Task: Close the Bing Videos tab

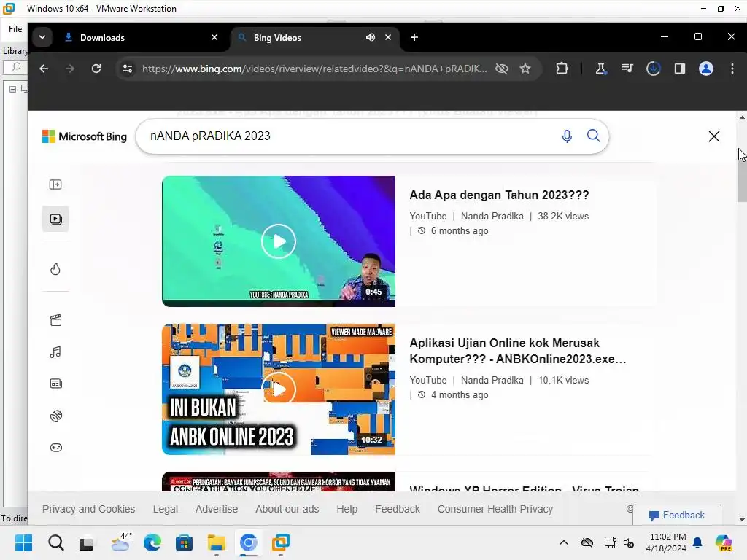Action: [x=388, y=38]
